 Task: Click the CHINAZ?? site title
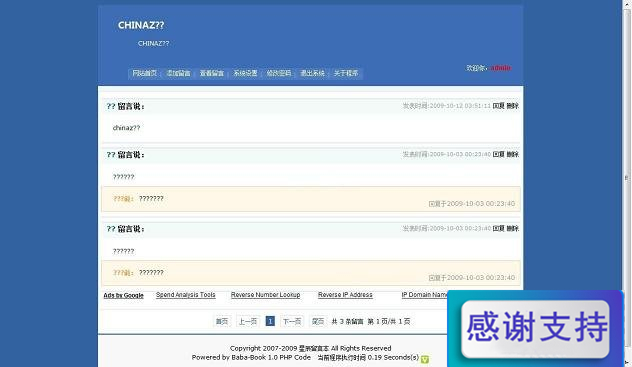[141, 25]
